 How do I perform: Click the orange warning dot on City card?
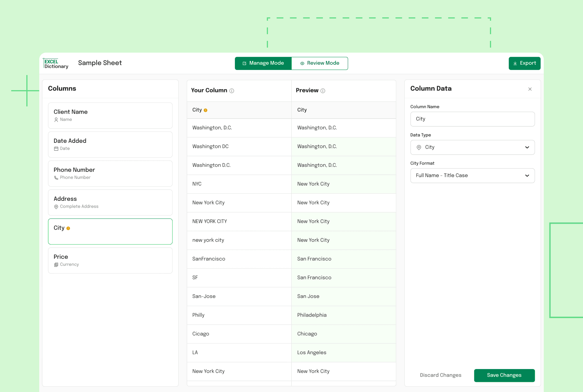tap(68, 228)
